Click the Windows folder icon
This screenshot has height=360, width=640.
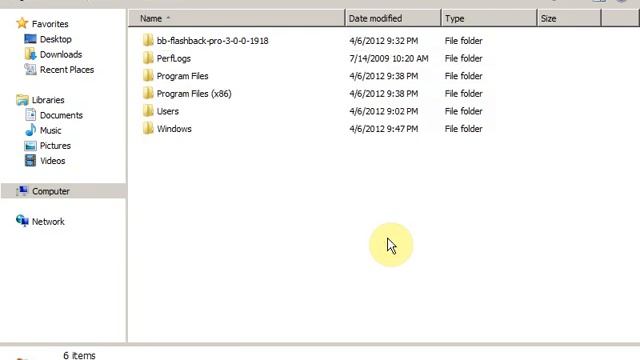point(148,128)
